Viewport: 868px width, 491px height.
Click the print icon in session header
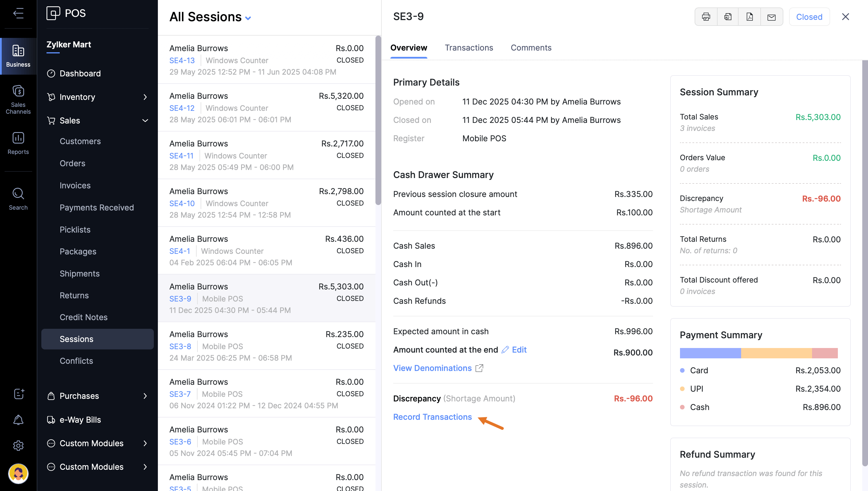706,17
